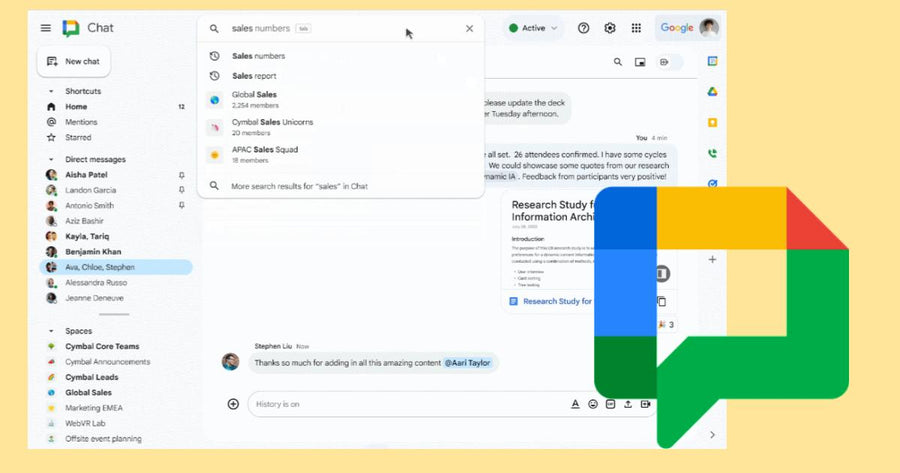Image resolution: width=900 pixels, height=473 pixels.
Task: Select Ava, Chloe, Stephen group chat
Action: point(116,267)
